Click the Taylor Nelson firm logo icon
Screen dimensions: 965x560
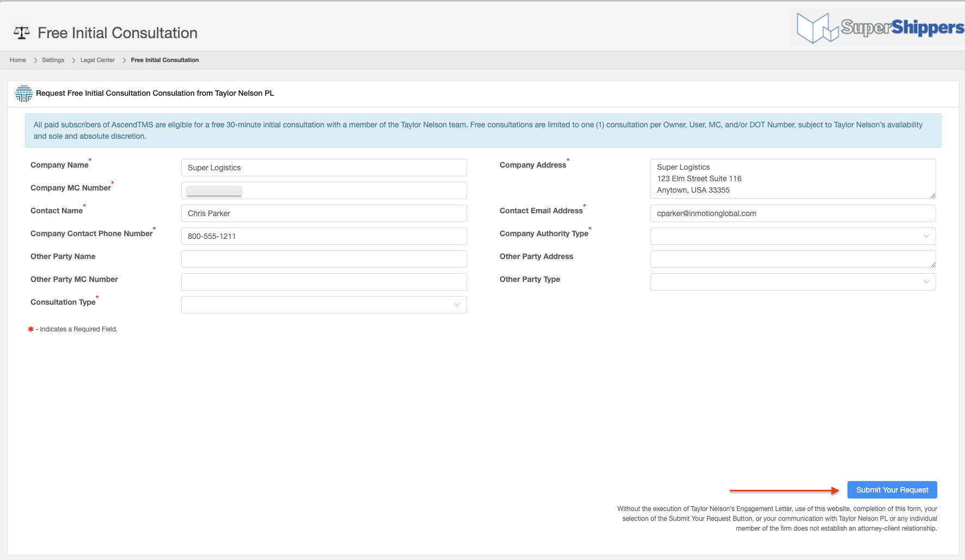pos(24,94)
